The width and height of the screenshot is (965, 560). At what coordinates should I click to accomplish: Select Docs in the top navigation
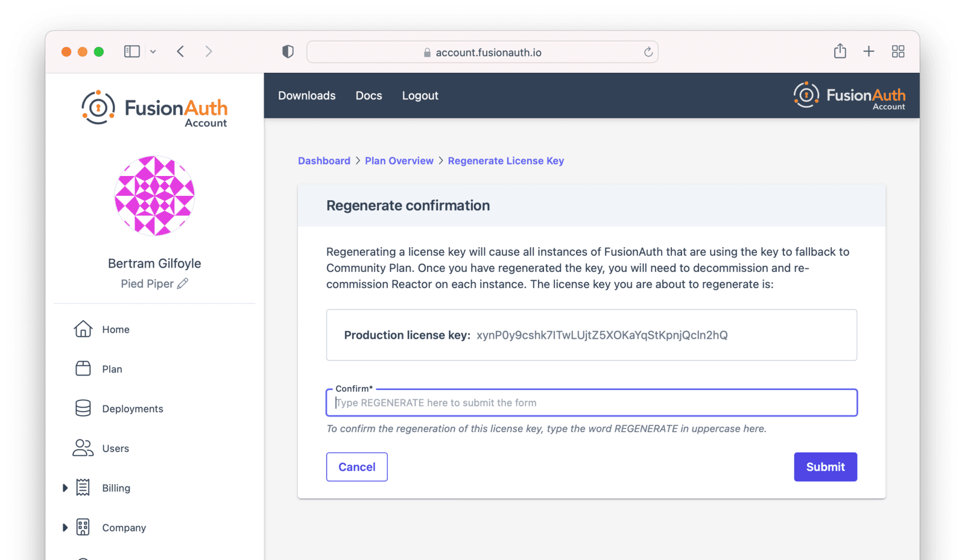click(369, 95)
